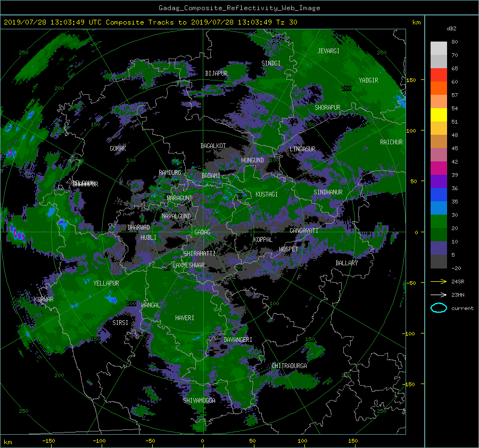Click the SHIVAMOGGA city label

[x=199, y=400]
